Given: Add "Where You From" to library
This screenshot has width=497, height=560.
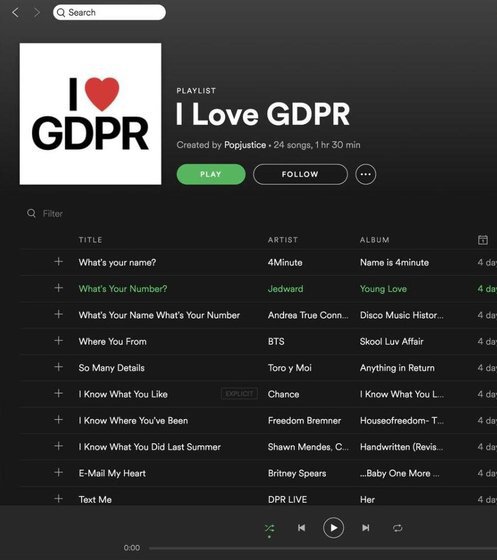Looking at the screenshot, I should click(59, 341).
